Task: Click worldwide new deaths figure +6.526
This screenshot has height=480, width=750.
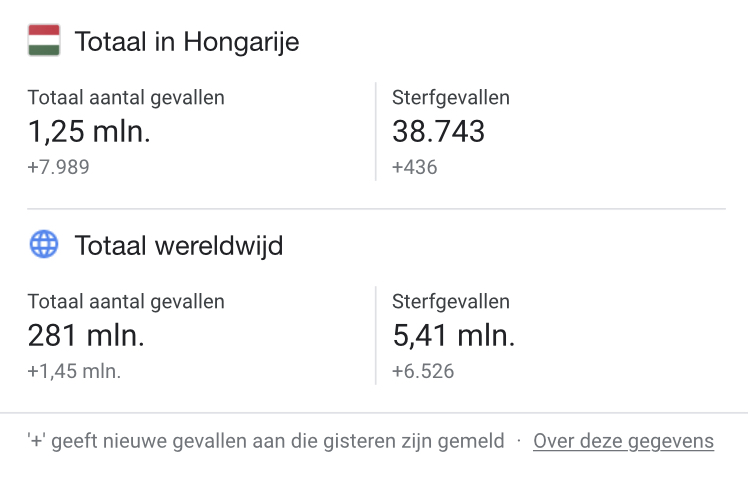Action: 423,371
